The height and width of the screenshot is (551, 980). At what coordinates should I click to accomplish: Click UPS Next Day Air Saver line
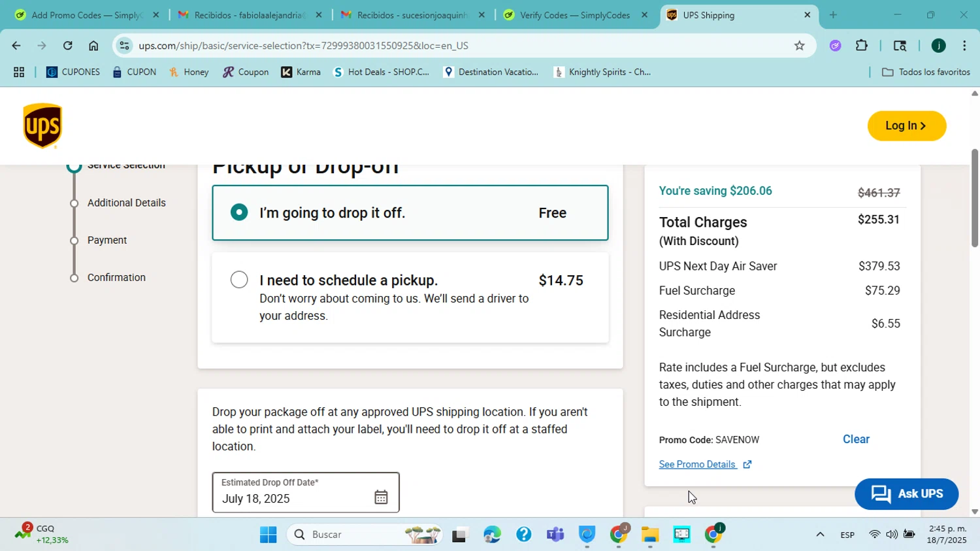(x=779, y=266)
